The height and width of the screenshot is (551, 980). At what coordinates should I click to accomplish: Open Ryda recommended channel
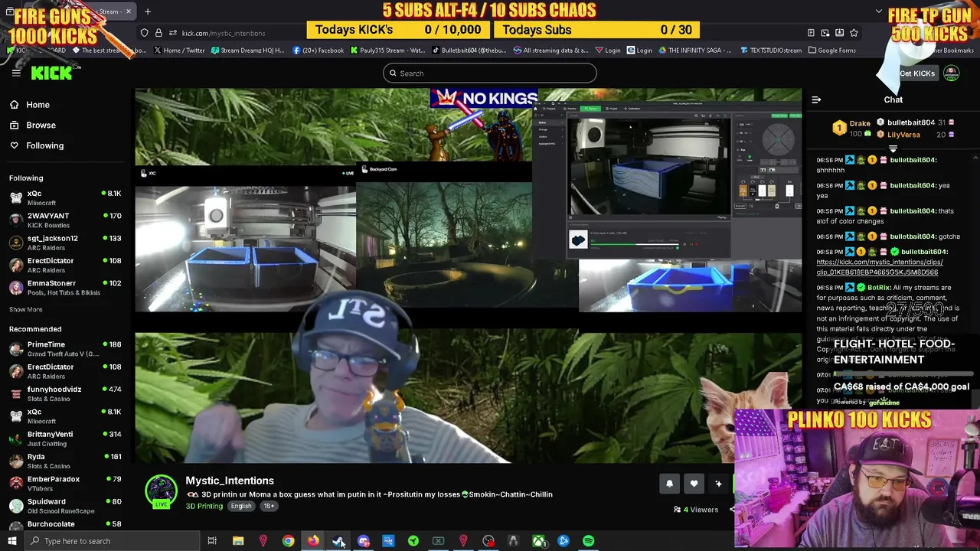pyautogui.click(x=65, y=461)
